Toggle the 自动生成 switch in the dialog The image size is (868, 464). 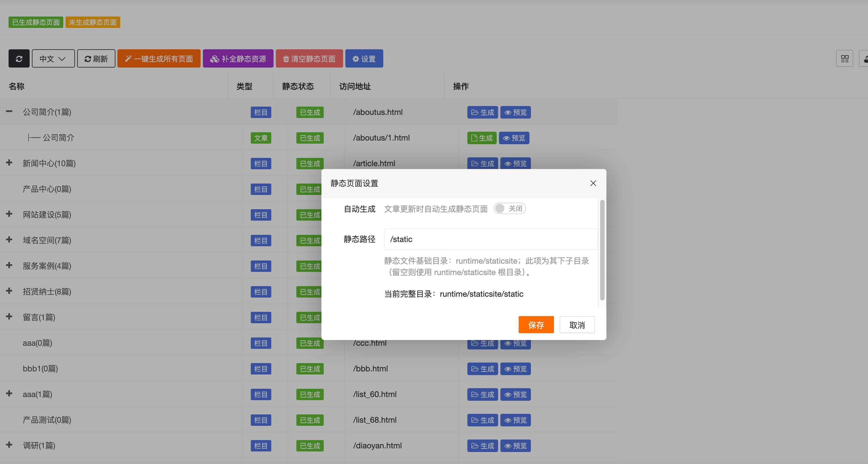(x=510, y=208)
